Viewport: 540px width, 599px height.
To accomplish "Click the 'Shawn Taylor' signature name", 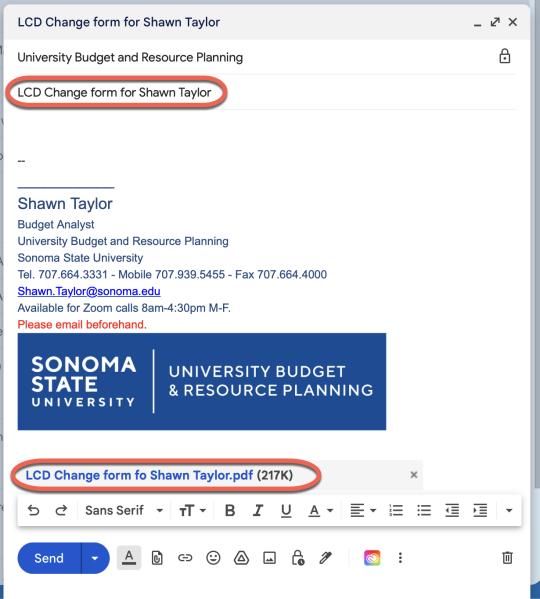I will click(x=65, y=204).
